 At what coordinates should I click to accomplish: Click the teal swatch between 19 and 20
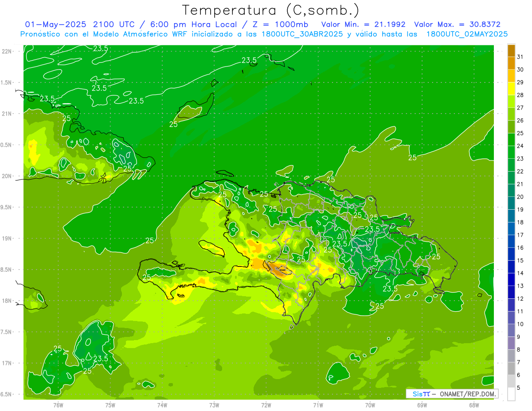[511, 203]
